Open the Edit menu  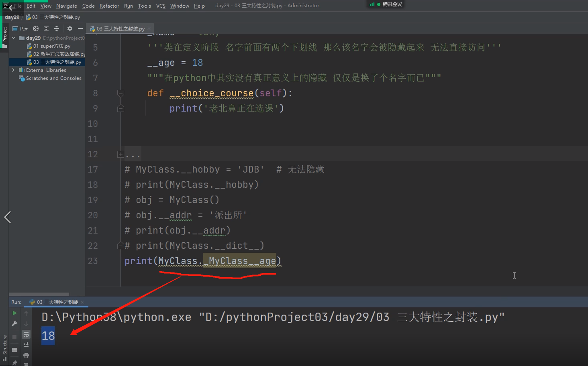31,6
